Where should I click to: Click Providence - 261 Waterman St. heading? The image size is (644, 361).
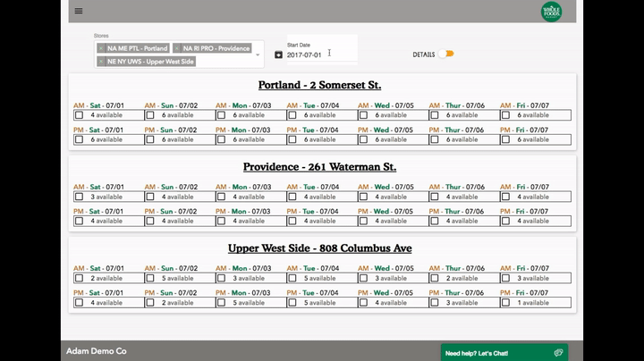pyautogui.click(x=319, y=166)
